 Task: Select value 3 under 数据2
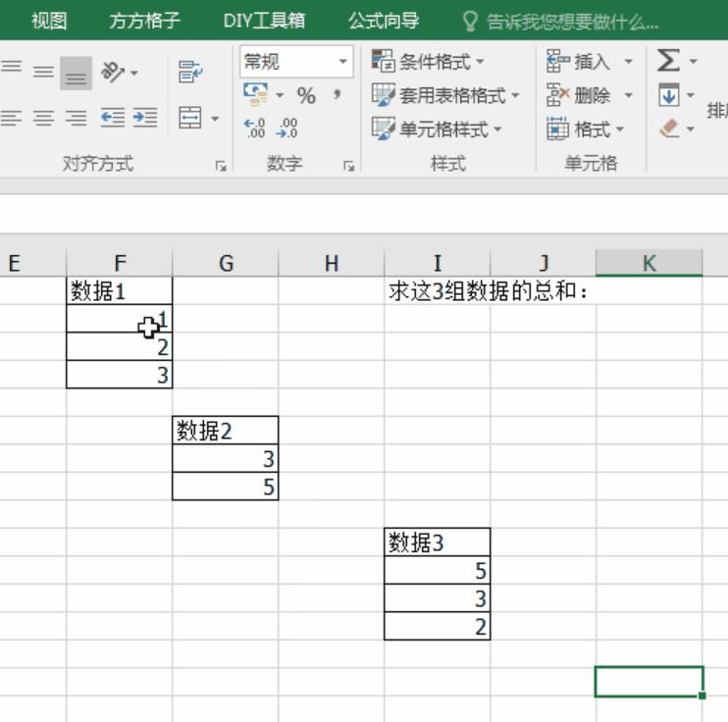(226, 459)
